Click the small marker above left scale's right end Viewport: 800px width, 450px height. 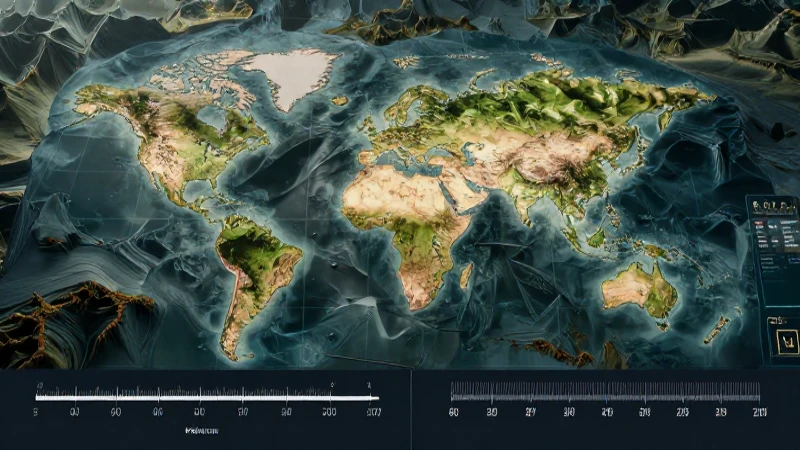pos(369,384)
